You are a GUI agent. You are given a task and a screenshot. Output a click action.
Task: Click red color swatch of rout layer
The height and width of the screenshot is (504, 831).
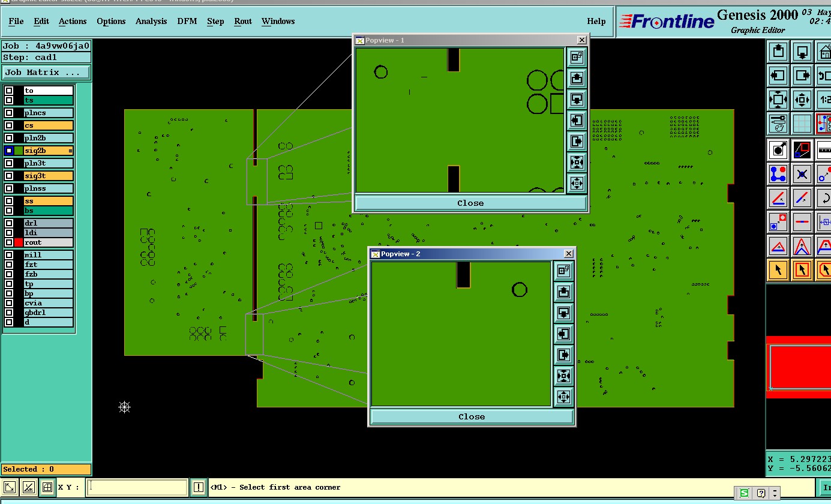click(x=19, y=242)
